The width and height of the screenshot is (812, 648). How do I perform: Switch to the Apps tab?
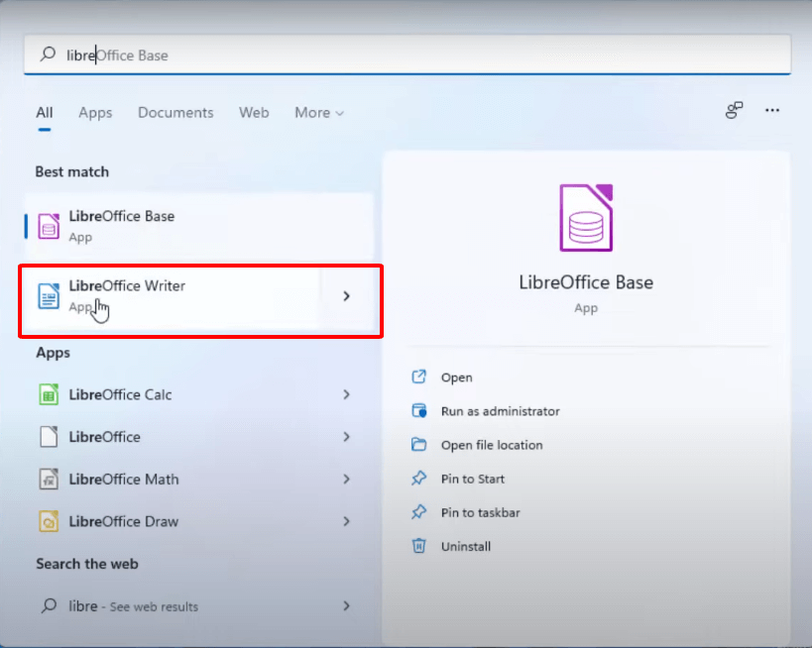[95, 113]
